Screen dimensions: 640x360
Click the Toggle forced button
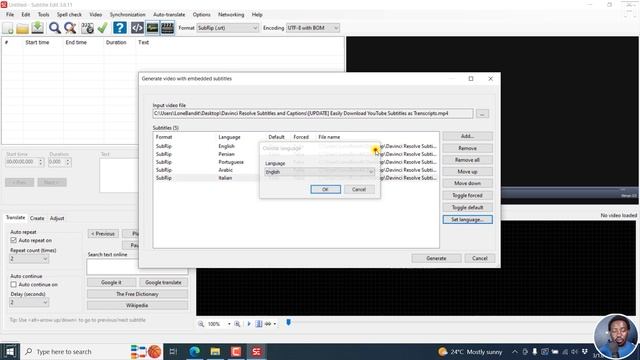(467, 196)
